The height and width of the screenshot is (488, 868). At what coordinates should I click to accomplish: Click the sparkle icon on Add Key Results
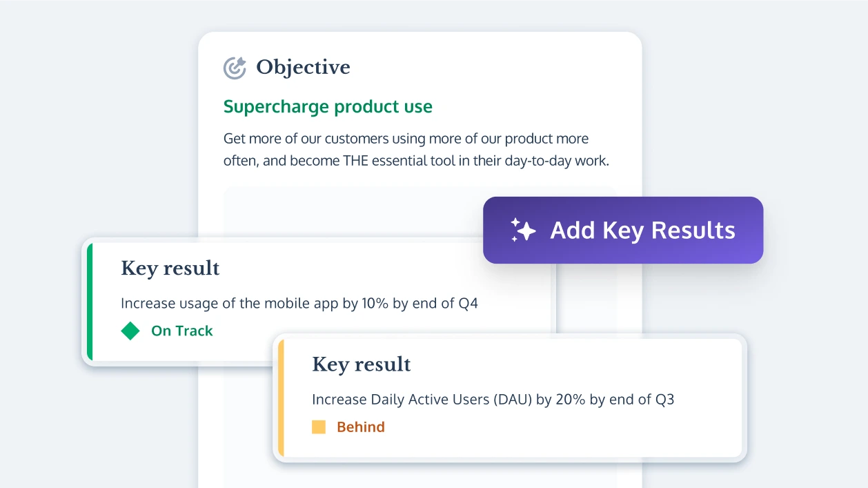[523, 230]
